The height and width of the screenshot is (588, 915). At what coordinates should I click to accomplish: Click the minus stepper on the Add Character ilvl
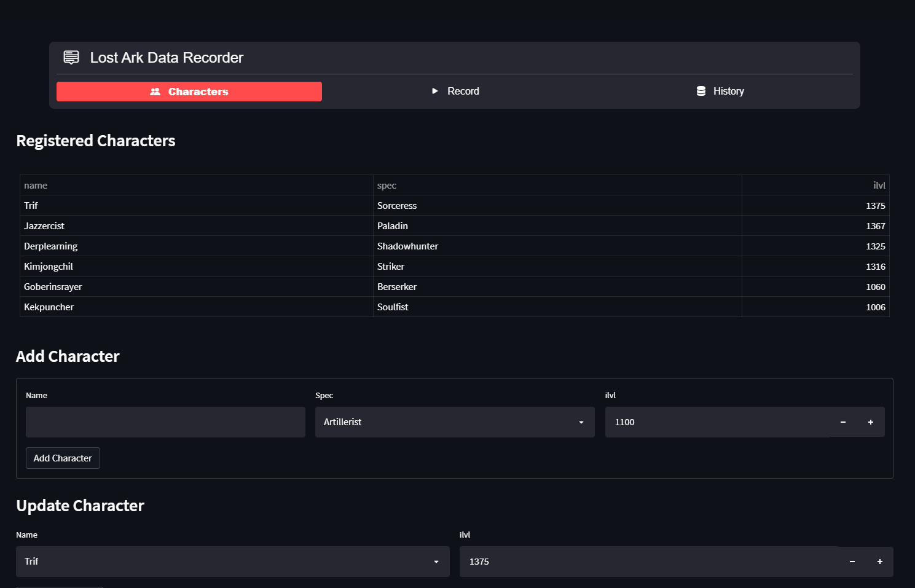pos(842,422)
